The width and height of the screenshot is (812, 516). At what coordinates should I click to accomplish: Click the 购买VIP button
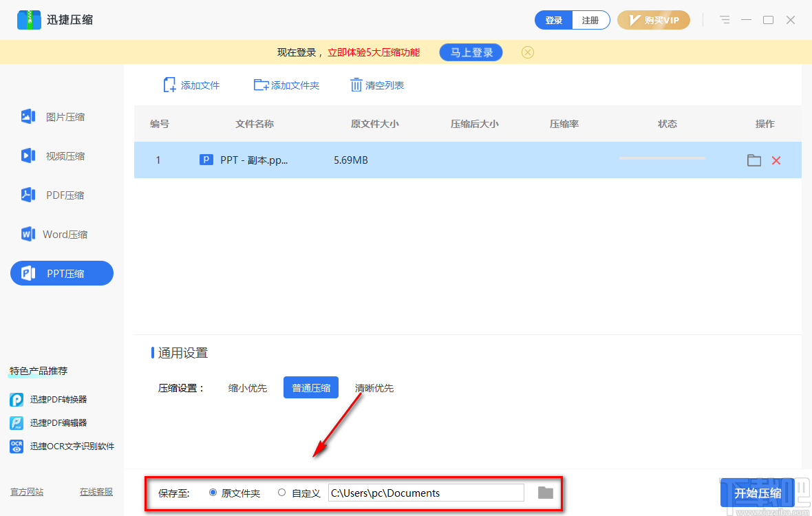[654, 20]
